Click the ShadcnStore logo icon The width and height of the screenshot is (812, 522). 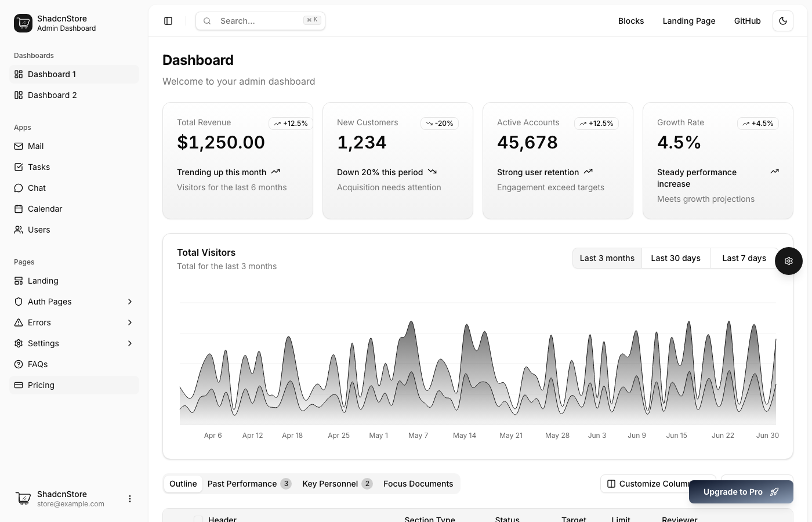(23, 23)
